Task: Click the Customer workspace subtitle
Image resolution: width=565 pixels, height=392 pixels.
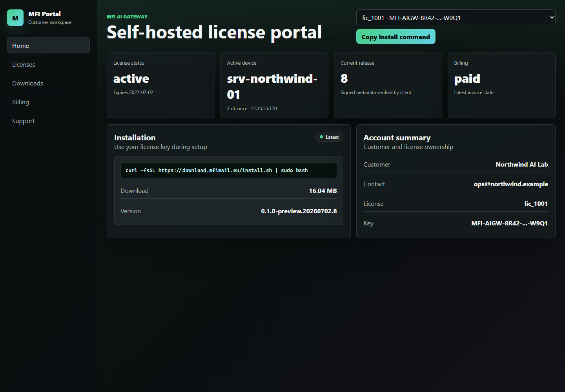Action: [50, 22]
